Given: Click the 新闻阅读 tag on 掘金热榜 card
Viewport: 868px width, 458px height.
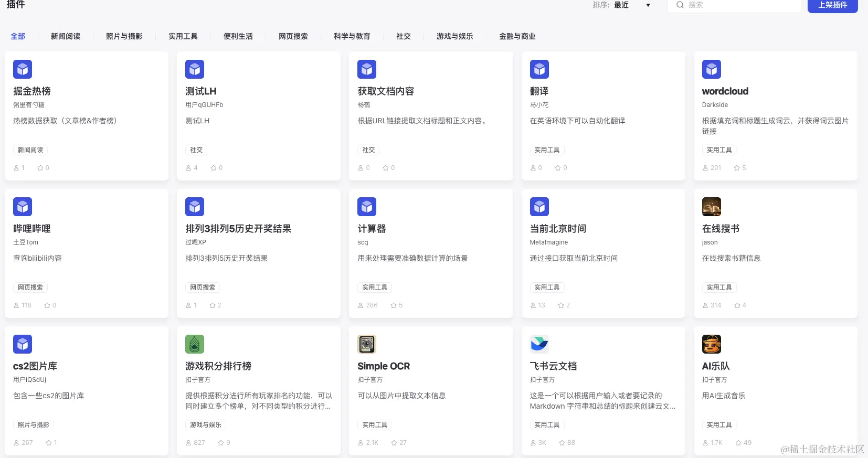Looking at the screenshot, I should pyautogui.click(x=30, y=150).
